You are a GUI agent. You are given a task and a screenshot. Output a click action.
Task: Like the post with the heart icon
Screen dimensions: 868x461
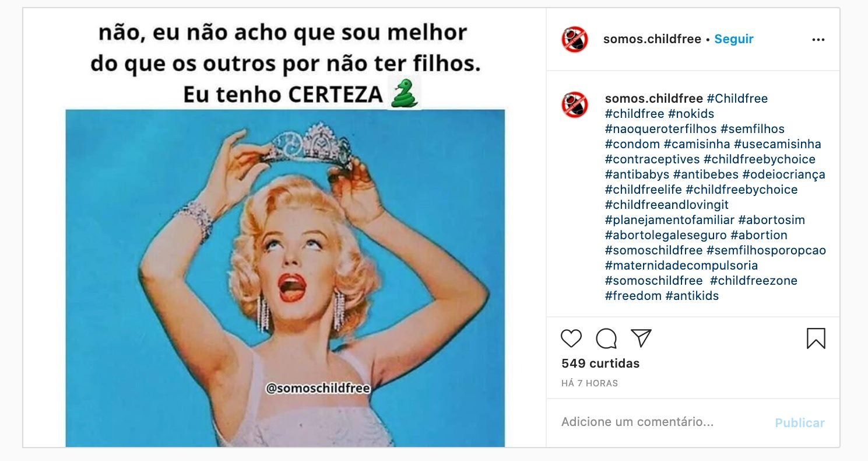point(571,338)
